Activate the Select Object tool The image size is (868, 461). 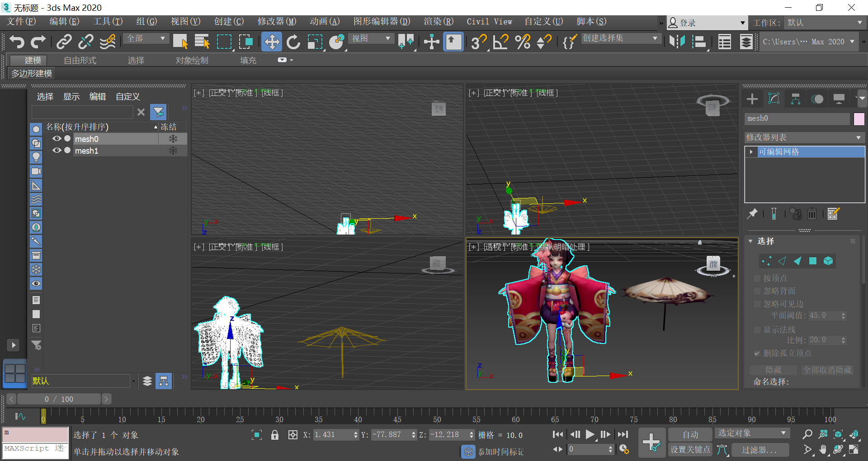180,42
